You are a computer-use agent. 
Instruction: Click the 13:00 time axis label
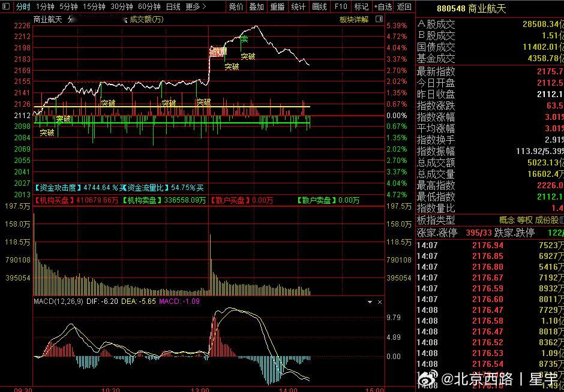pos(200,390)
